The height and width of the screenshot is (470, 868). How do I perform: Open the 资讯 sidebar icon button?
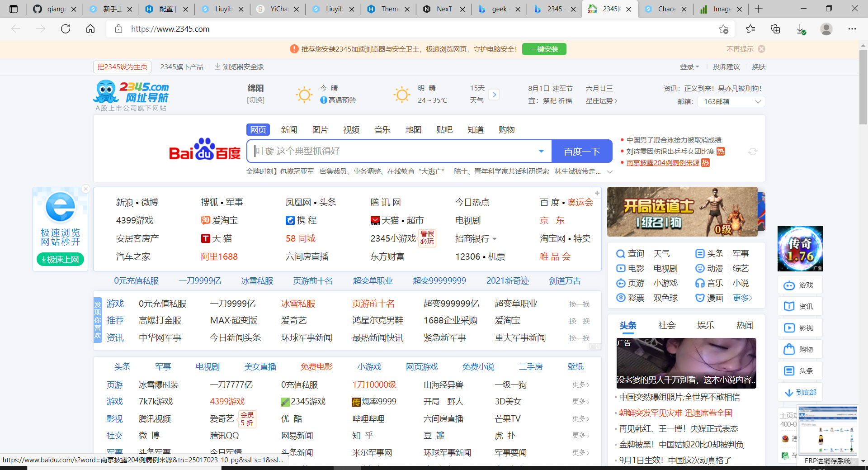pos(800,306)
